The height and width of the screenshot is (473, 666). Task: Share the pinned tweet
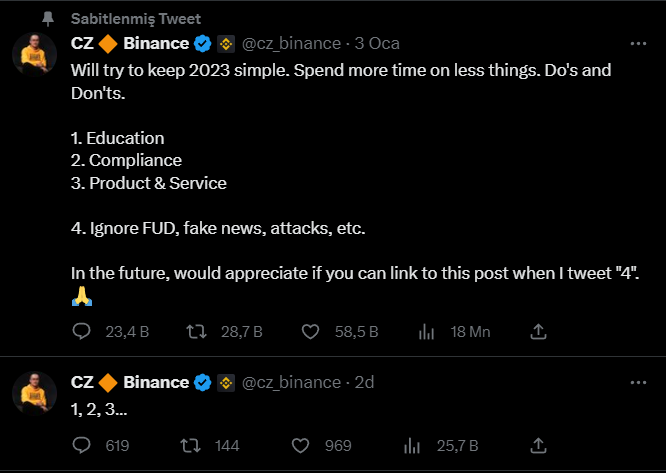coord(538,331)
